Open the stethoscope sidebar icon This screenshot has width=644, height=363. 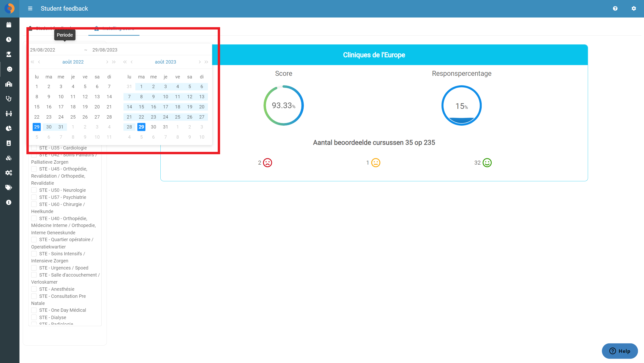click(x=9, y=99)
